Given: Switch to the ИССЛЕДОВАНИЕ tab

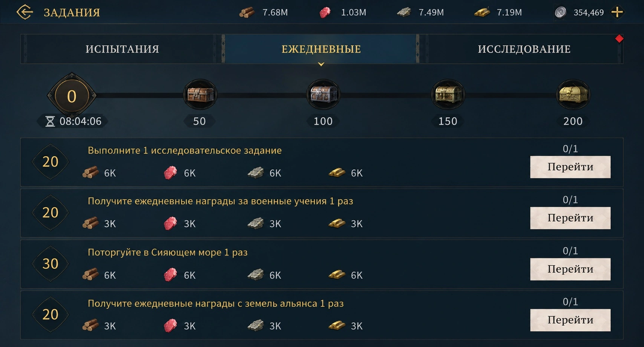Looking at the screenshot, I should (x=524, y=49).
